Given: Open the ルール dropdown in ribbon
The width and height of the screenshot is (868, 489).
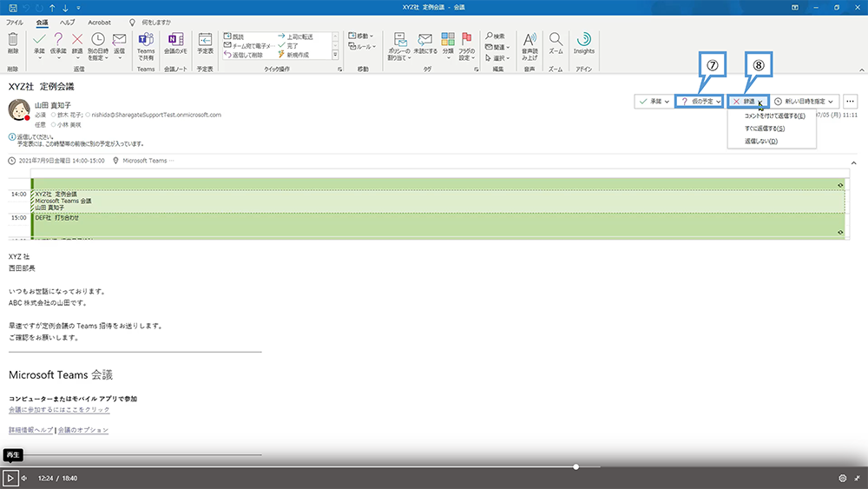Looking at the screenshot, I should point(362,47).
